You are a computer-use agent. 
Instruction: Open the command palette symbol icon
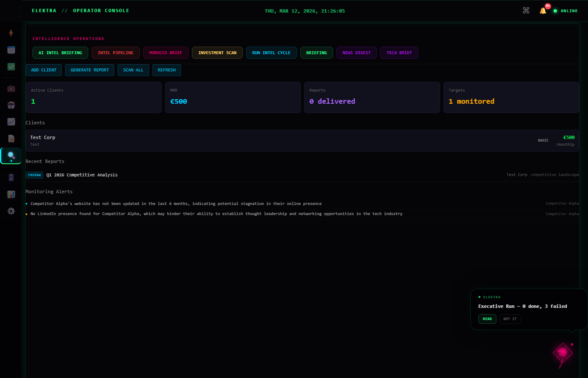526,10
